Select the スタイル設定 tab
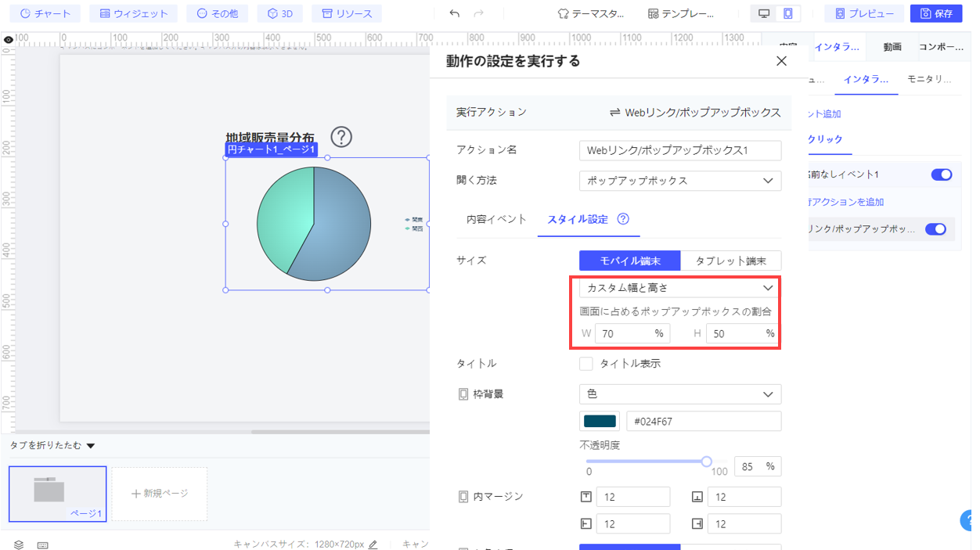 578,219
